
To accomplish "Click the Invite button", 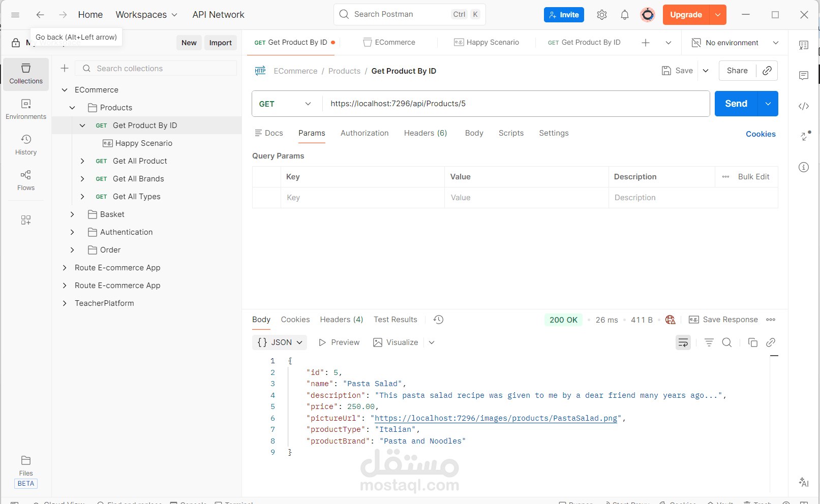I will (x=564, y=15).
